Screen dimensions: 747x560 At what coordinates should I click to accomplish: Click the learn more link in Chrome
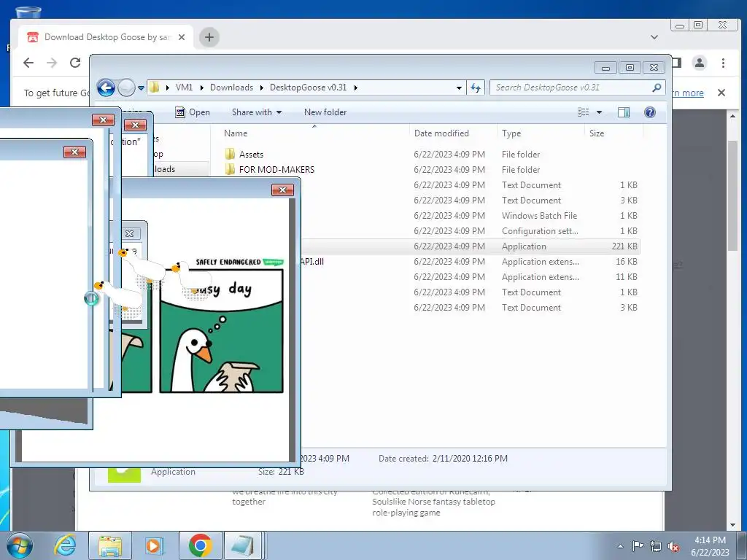point(689,93)
